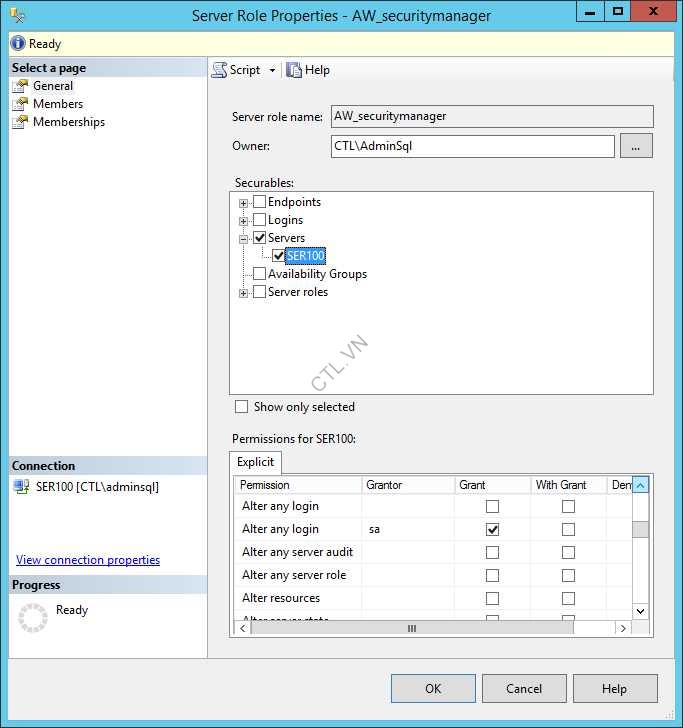Image resolution: width=683 pixels, height=728 pixels.
Task: Click the Script toolbar icon
Action: click(220, 70)
